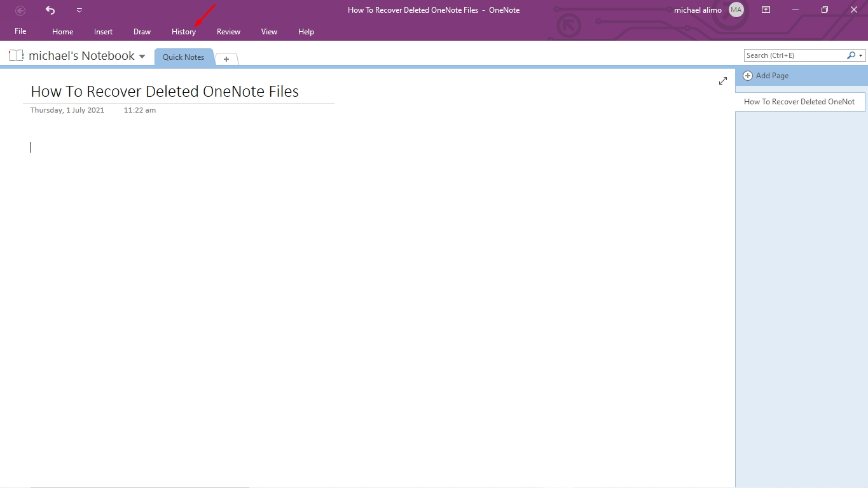
Task: Click the MA account avatar
Action: pos(736,10)
